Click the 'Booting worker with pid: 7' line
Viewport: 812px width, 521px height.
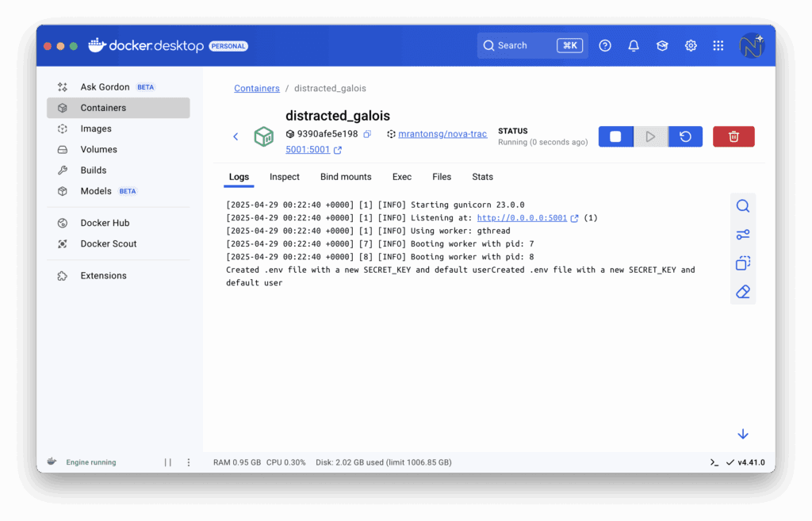(x=380, y=244)
